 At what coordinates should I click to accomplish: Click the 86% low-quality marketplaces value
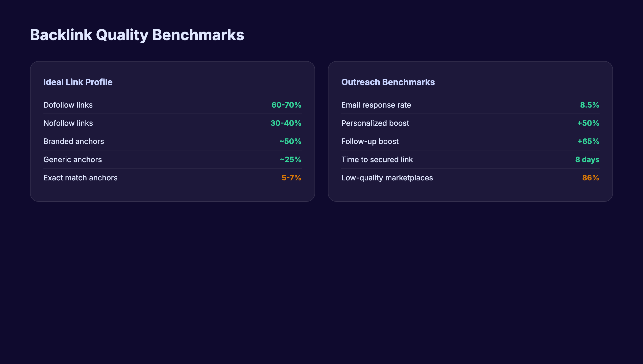point(591,178)
